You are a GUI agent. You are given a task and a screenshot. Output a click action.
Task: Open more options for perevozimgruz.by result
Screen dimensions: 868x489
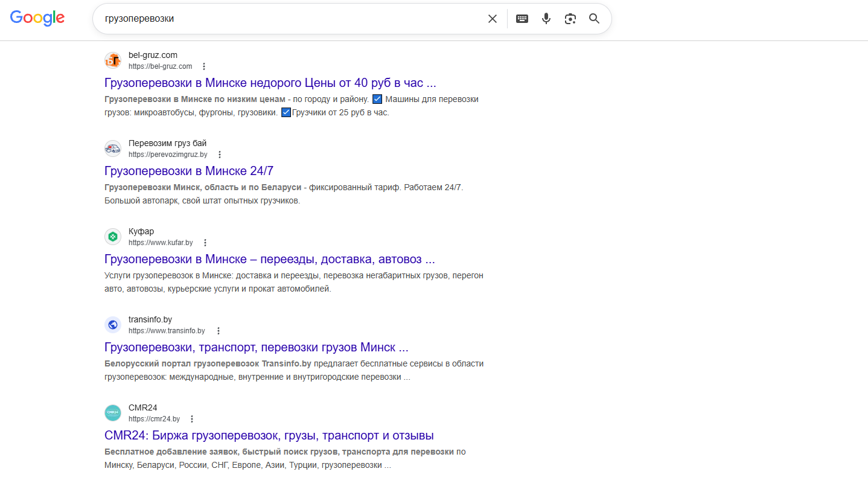click(x=219, y=155)
